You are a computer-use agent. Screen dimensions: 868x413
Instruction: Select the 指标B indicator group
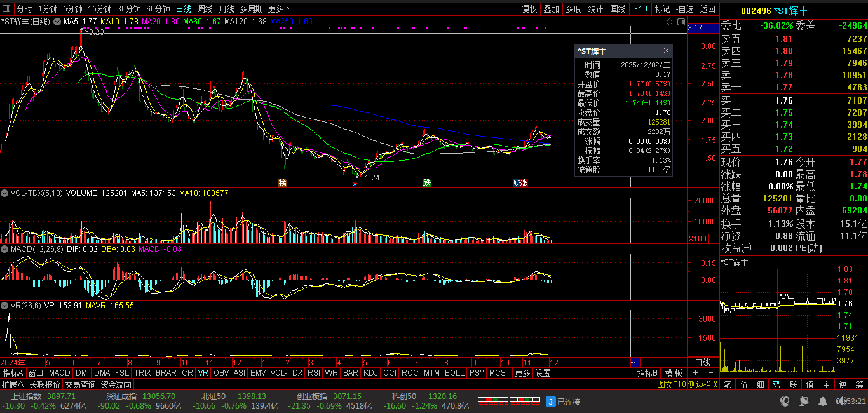648,373
